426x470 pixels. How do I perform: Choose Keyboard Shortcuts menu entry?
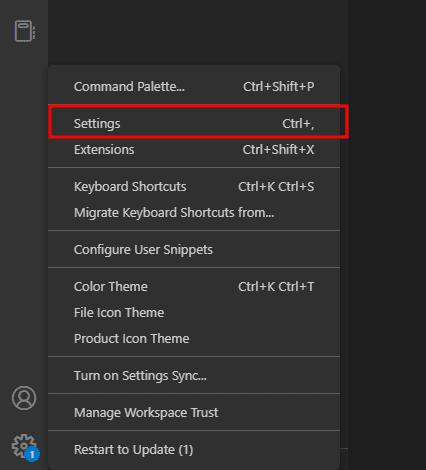click(x=194, y=187)
